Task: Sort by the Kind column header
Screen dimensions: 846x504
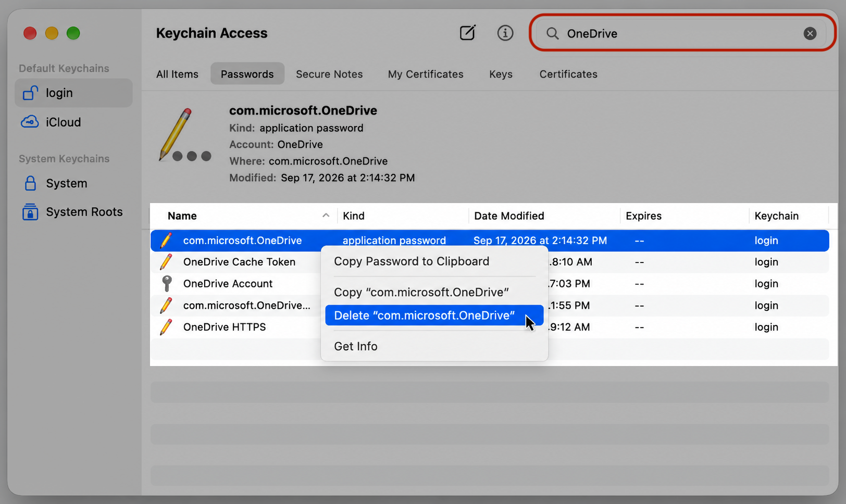Action: coord(353,216)
